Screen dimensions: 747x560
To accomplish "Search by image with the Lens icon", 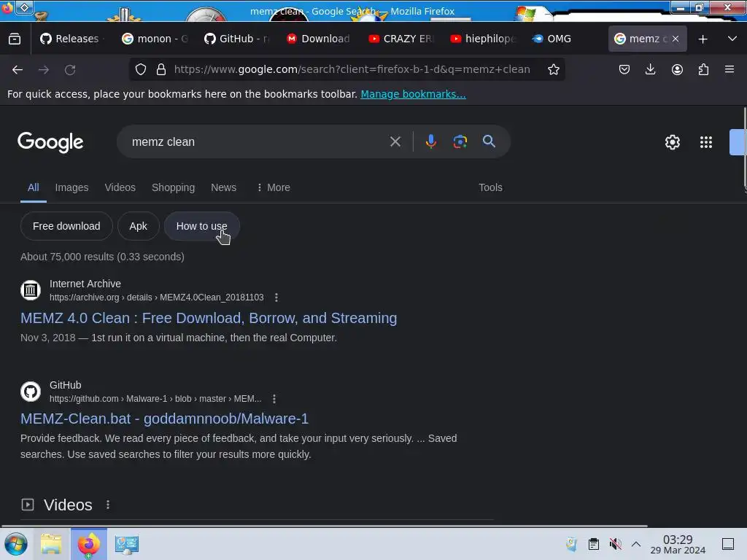I will (x=460, y=141).
